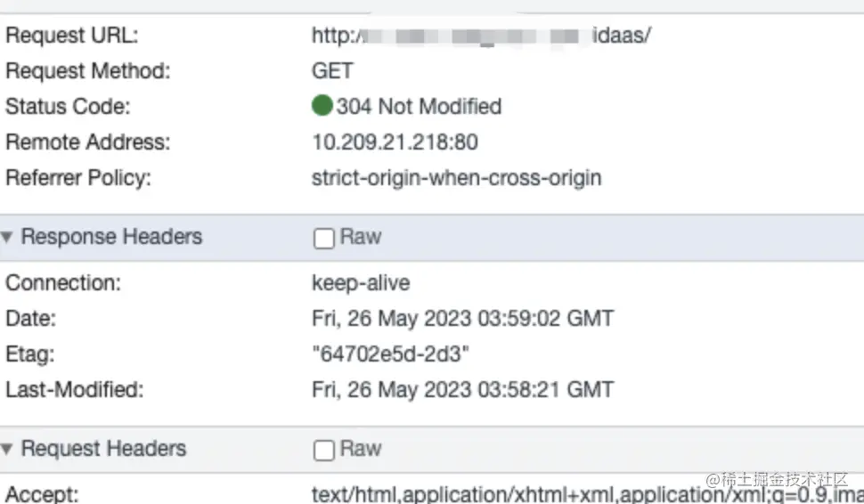Select the Request URL value ending in idaas/

click(481, 36)
